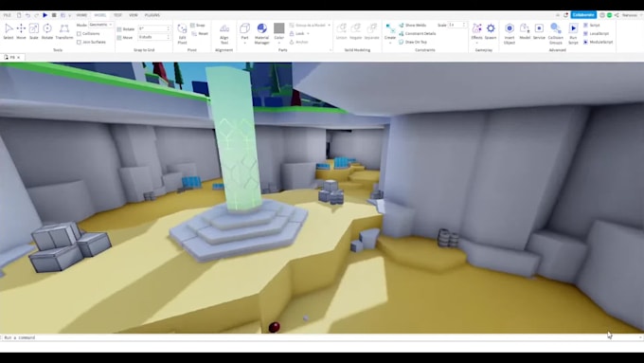Click the New file icon
This screenshot has height=363, width=644.
tap(19, 15)
